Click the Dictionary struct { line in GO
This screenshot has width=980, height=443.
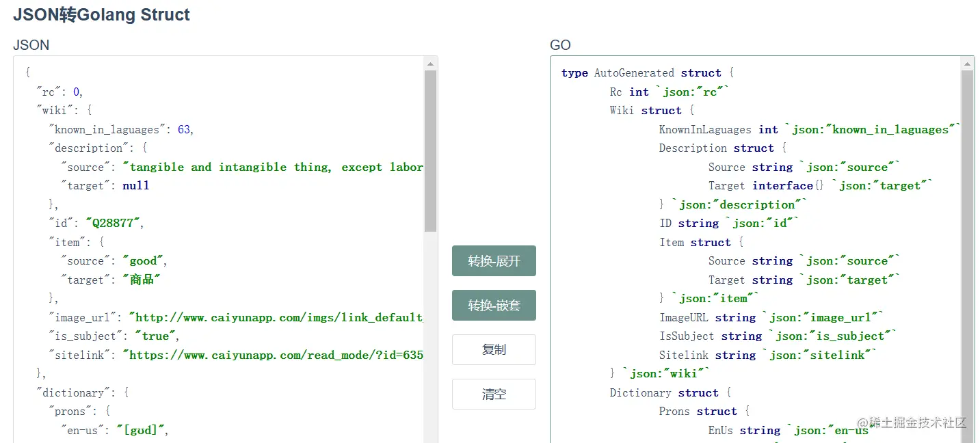pos(671,392)
